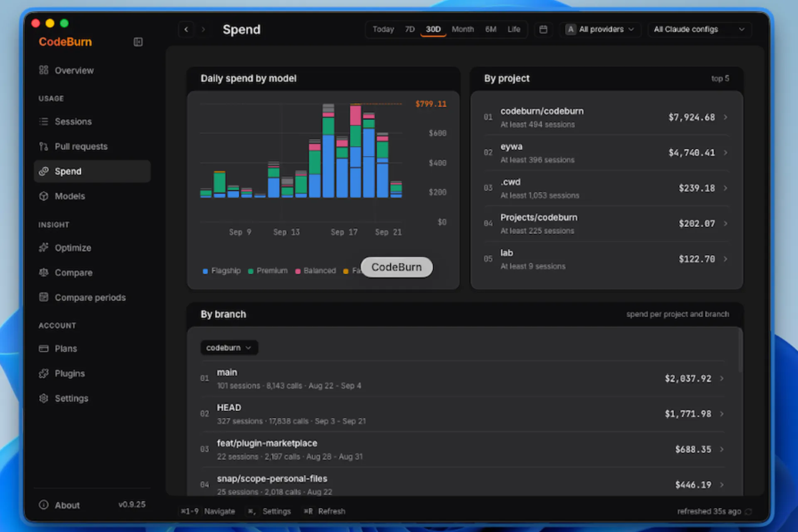Open the calendar date picker
Image resolution: width=798 pixels, height=532 pixels.
pyautogui.click(x=543, y=30)
